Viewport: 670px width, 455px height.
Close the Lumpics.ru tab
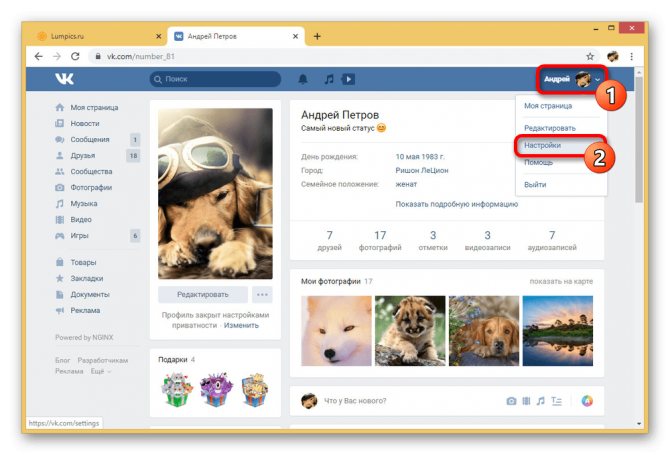[x=159, y=36]
